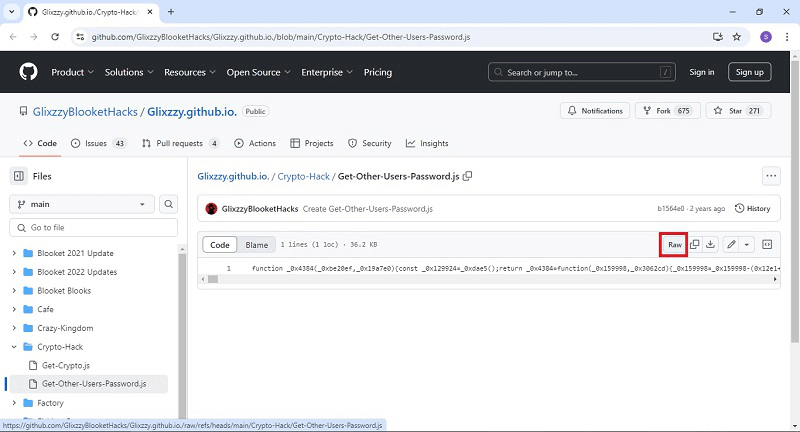Toggle Blame view
The height and width of the screenshot is (432, 800).
(257, 245)
